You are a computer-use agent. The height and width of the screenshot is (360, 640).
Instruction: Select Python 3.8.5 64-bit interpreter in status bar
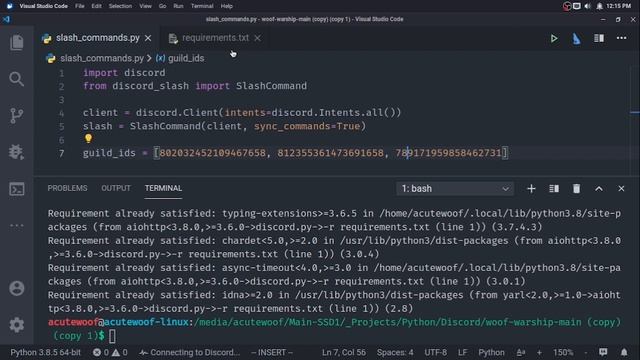(x=45, y=352)
